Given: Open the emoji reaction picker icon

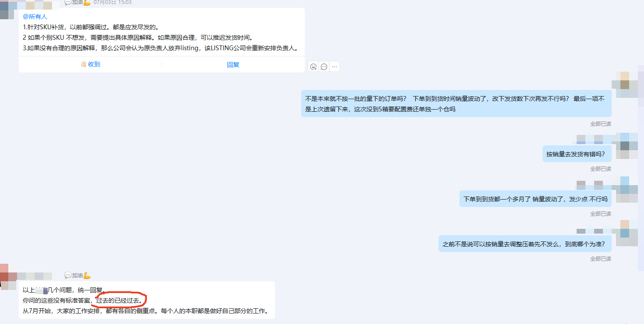Looking at the screenshot, I should coord(313,67).
